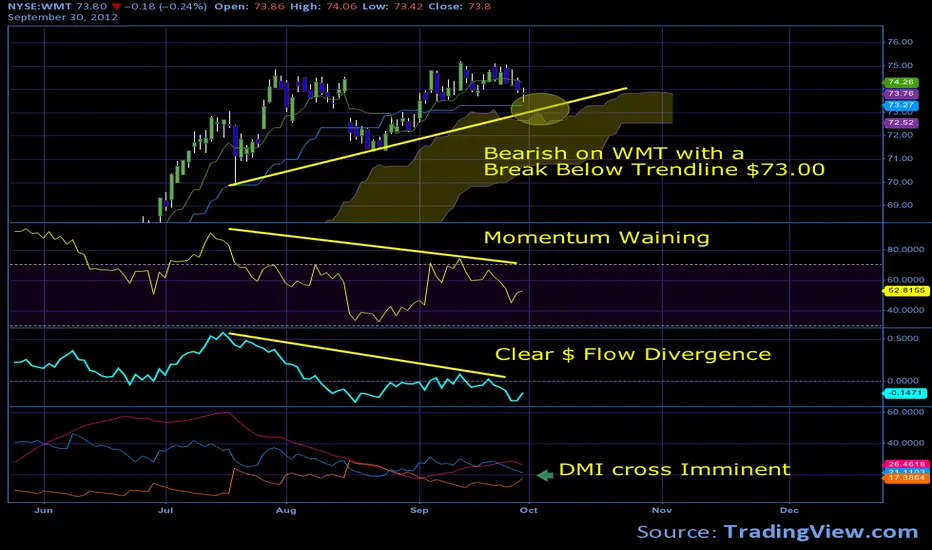Click the 76.00 price axis label
This screenshot has width=932, height=550.
point(900,42)
